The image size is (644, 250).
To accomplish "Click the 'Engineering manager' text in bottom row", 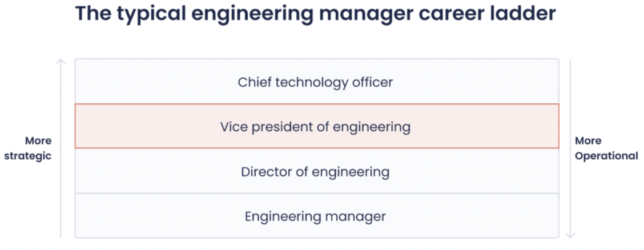I will pos(315,216).
